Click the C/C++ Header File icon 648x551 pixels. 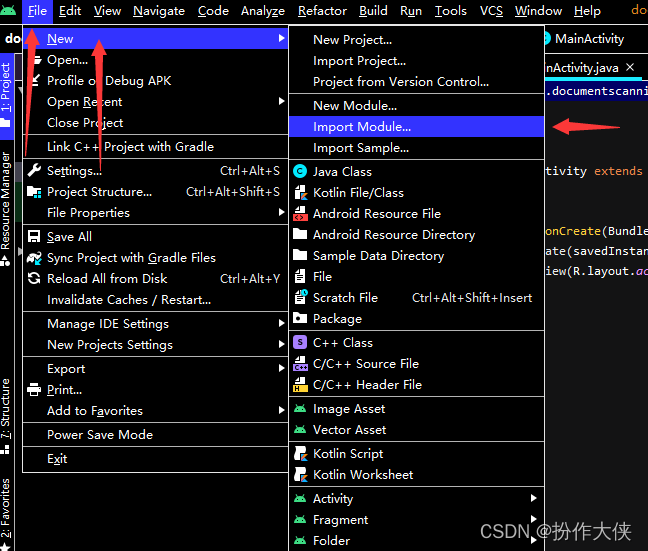click(x=300, y=385)
